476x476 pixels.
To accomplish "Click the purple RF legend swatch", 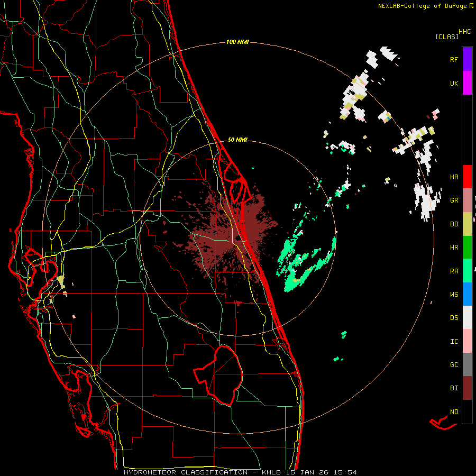I will pyautogui.click(x=467, y=59).
